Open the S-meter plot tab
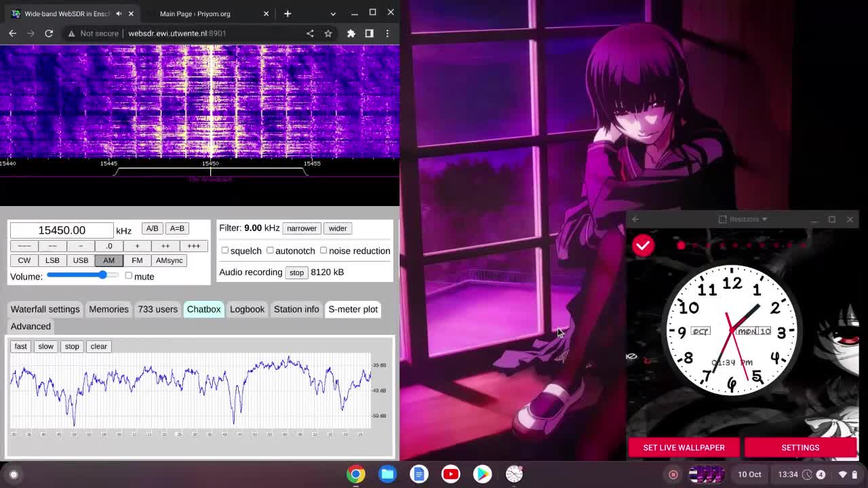The image size is (868, 488). 353,309
